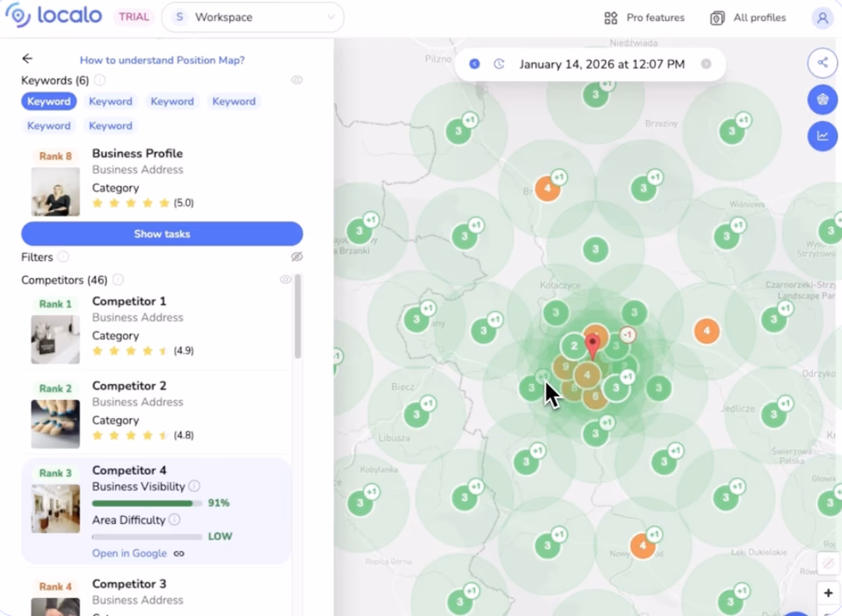This screenshot has height=616, width=842.
Task: Click the Localo logo
Action: [x=54, y=16]
